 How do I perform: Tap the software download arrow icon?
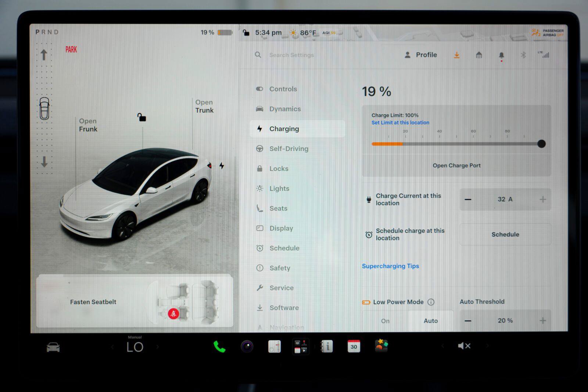456,55
